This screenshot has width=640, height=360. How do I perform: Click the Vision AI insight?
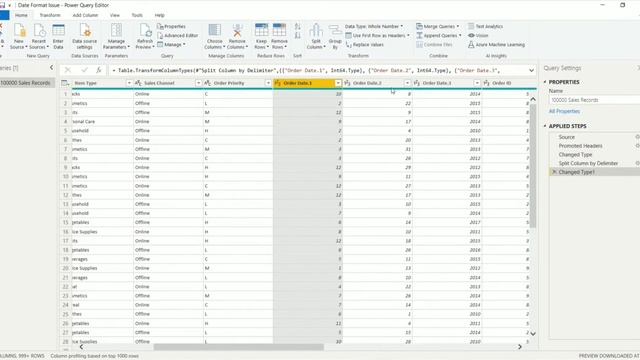478,36
